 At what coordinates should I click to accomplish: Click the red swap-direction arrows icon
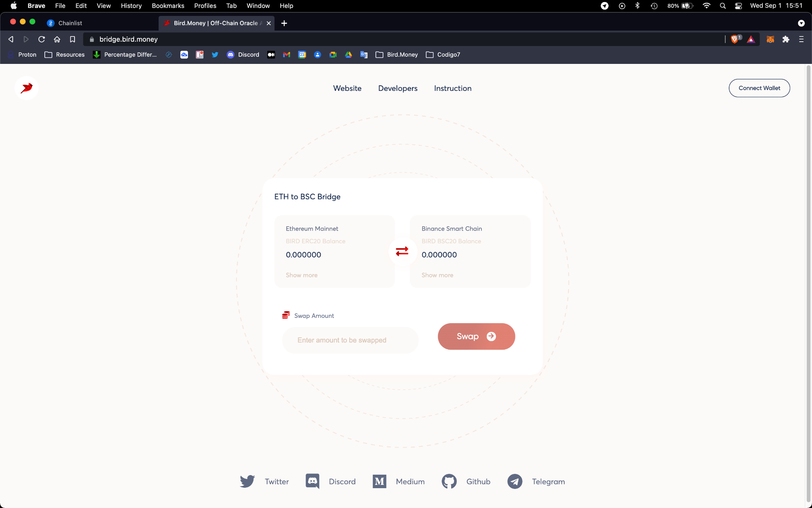click(x=402, y=251)
